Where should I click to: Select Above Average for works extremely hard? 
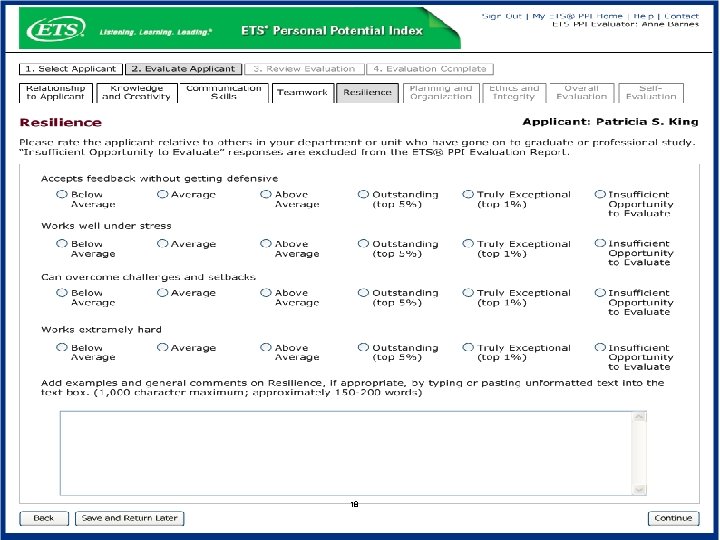click(x=266, y=348)
